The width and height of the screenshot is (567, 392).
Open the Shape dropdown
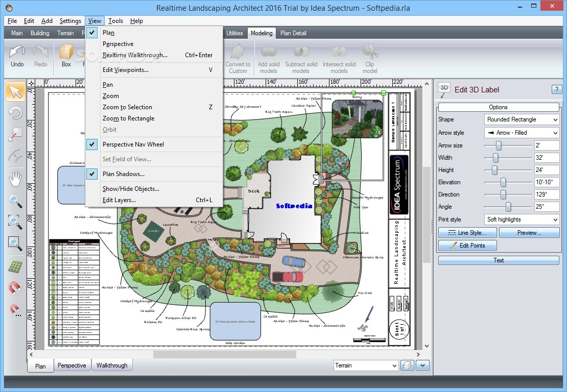522,119
